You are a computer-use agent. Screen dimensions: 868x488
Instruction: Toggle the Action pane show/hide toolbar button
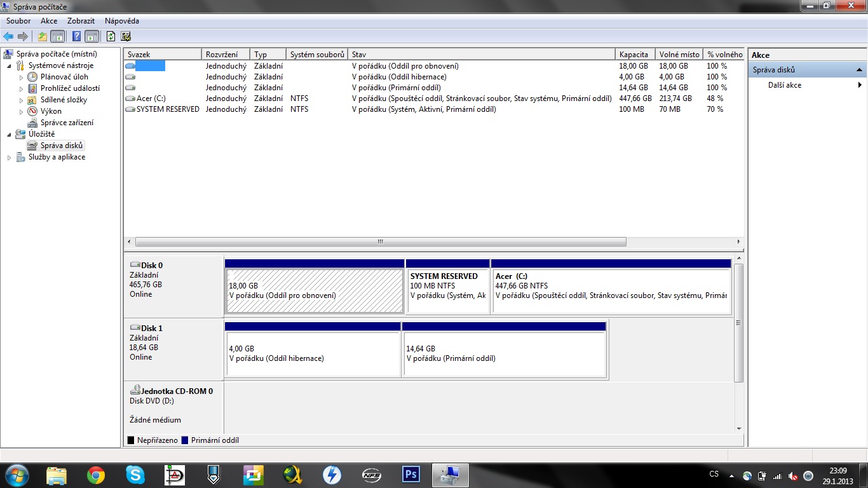[x=92, y=36]
